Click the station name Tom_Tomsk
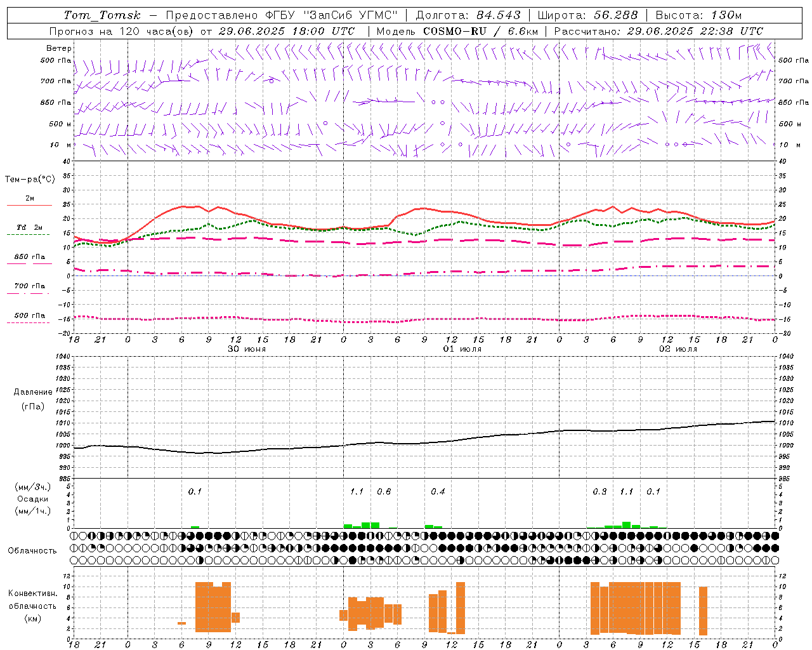 [102, 15]
